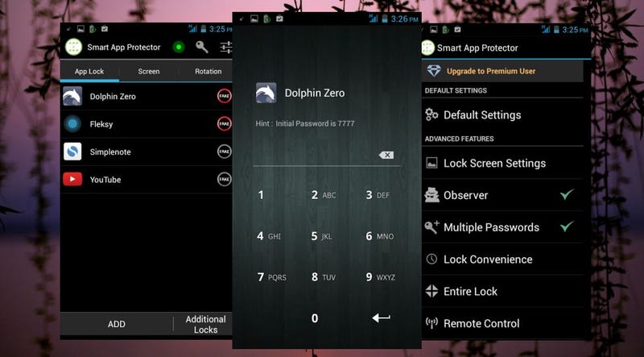
Task: Open Entire Lock entry
Action: tap(502, 291)
